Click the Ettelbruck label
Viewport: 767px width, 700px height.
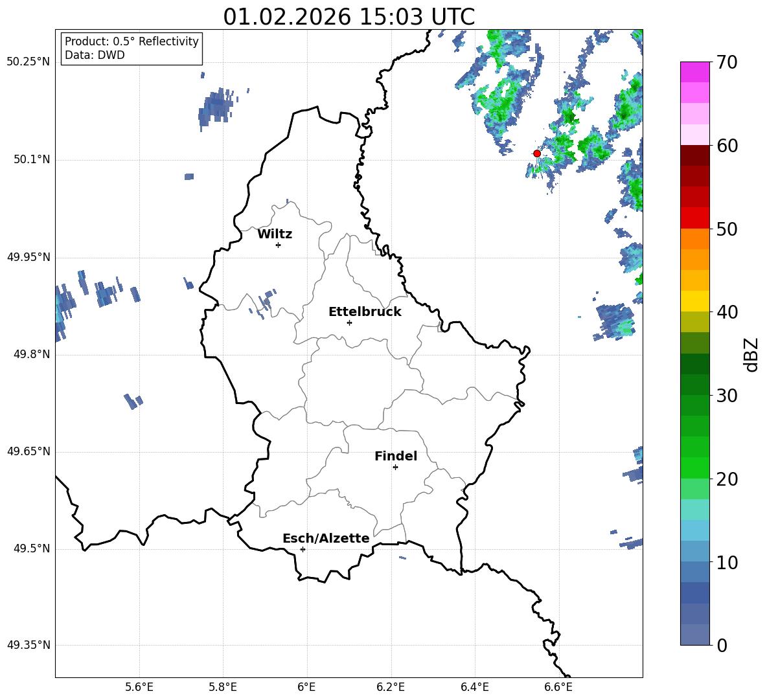[365, 312]
